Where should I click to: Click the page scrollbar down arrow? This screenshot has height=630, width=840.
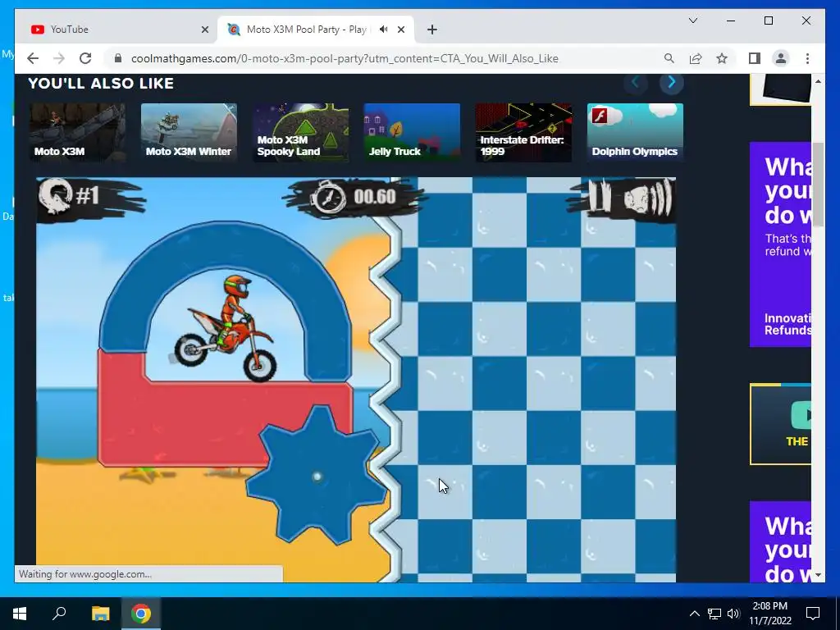818,575
